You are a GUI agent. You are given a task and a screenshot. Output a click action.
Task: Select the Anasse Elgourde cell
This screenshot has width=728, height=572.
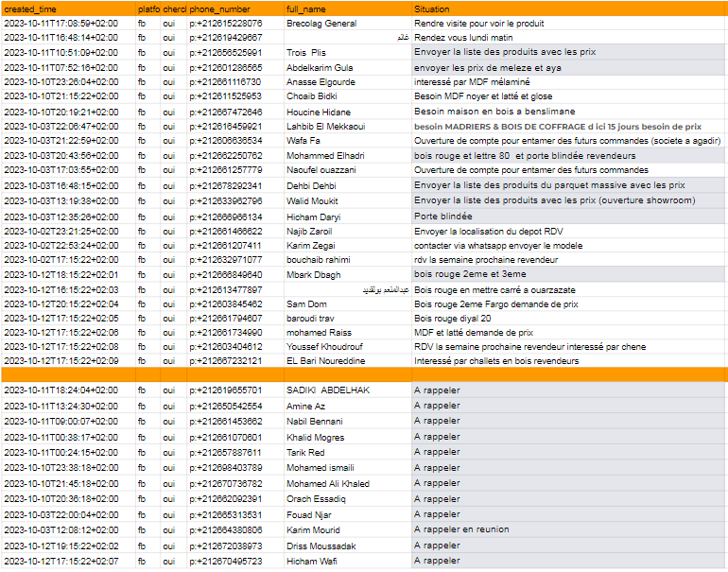[x=348, y=82]
